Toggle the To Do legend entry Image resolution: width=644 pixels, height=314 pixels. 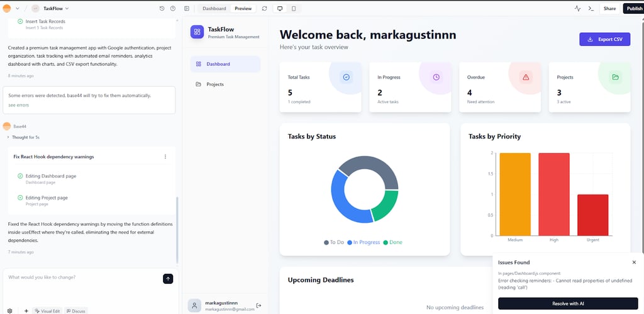pyautogui.click(x=334, y=242)
